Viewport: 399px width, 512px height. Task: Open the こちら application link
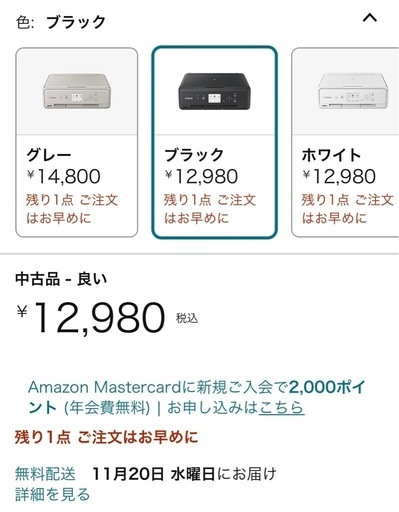point(282,408)
